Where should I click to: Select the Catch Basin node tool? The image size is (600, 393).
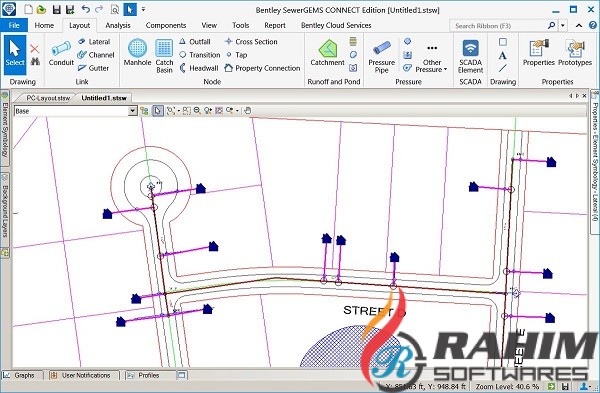click(x=164, y=56)
